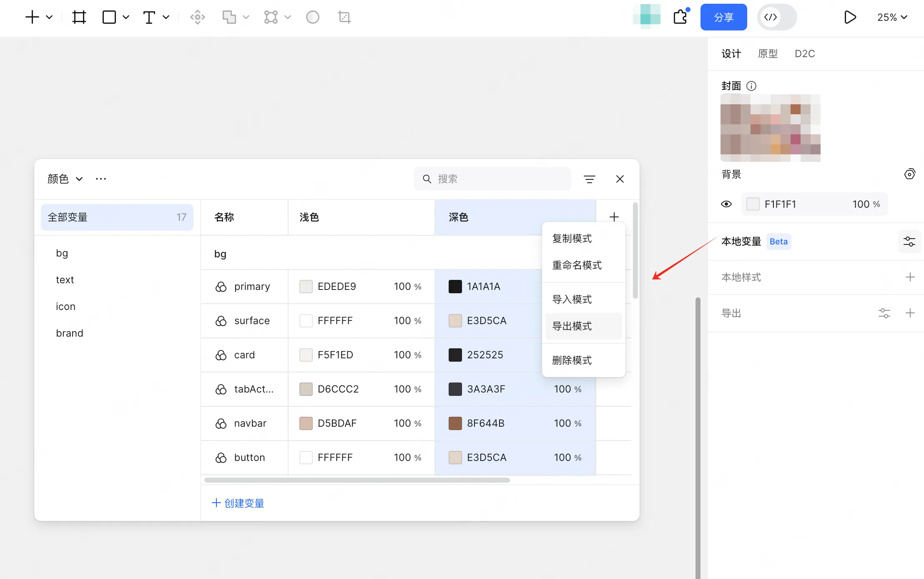
Task: Click the navbar variable color icon
Action: pyautogui.click(x=221, y=423)
